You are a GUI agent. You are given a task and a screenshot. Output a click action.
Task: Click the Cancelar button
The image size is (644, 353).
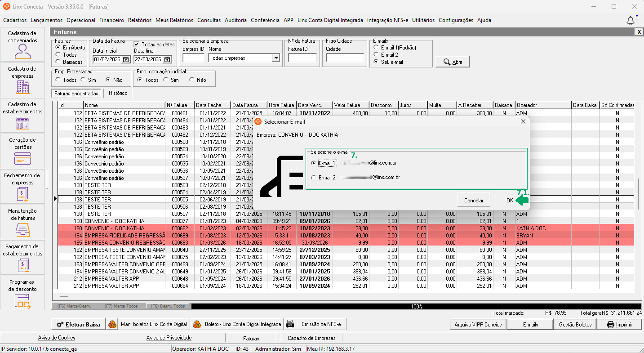coord(473,201)
